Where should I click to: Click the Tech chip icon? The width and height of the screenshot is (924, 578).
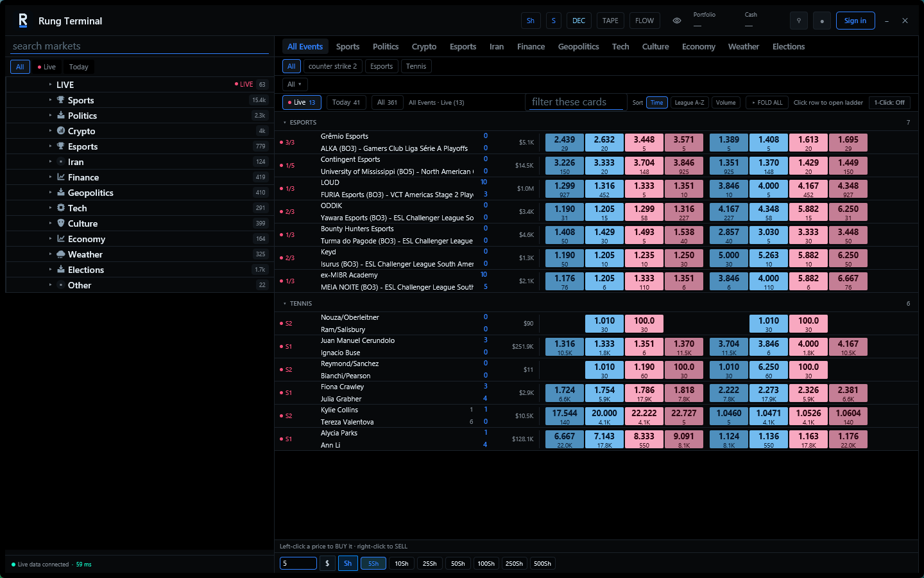pyautogui.click(x=61, y=208)
